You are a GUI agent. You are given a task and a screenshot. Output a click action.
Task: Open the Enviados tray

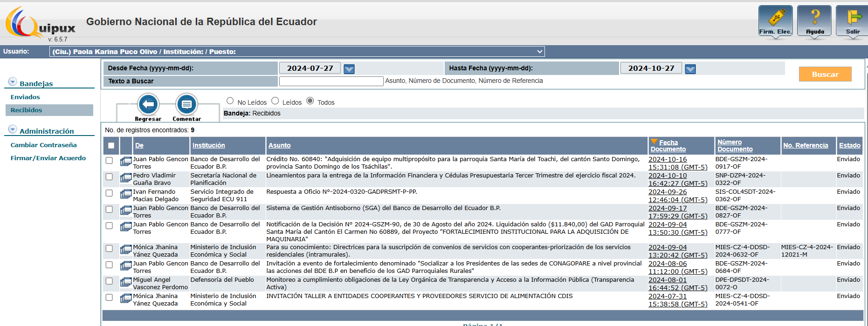click(x=25, y=97)
